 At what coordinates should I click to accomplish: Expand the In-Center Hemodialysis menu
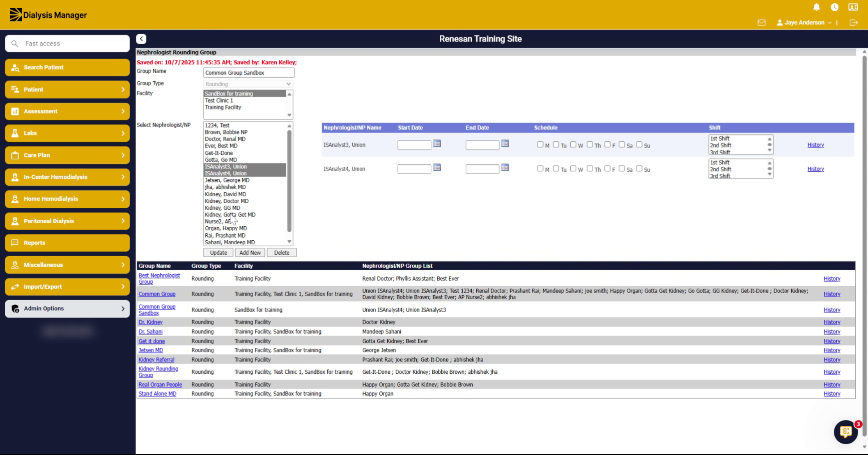tap(67, 177)
